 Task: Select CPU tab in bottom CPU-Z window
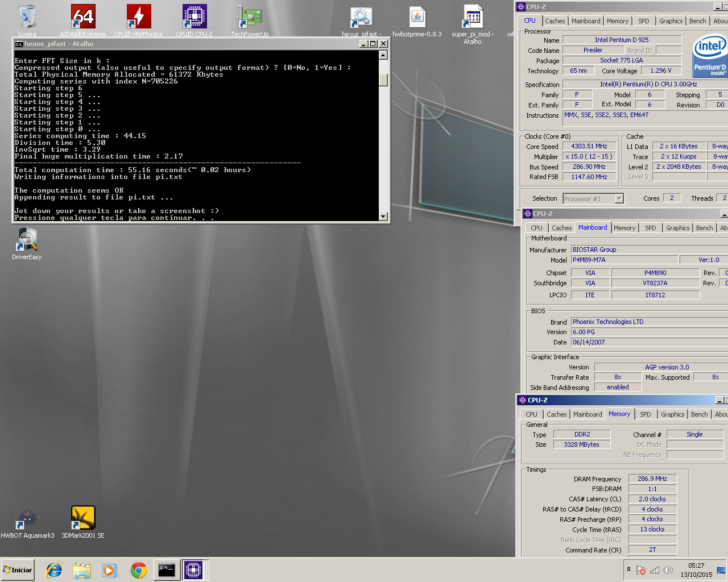click(x=531, y=414)
